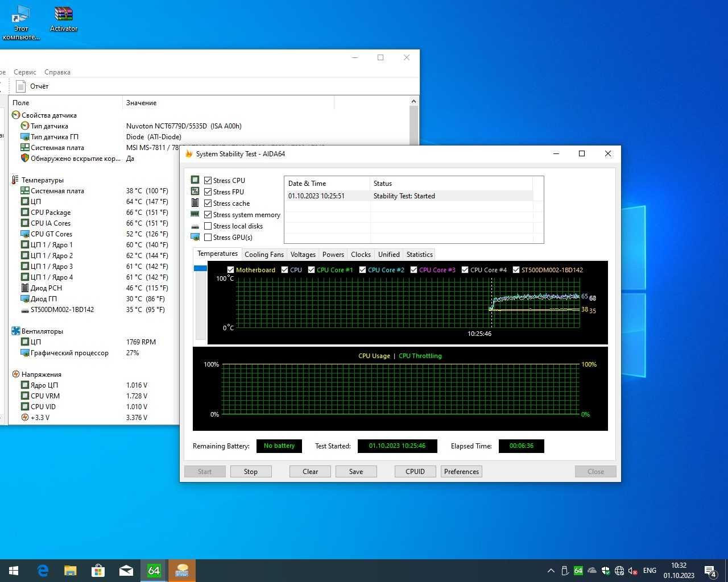Toggle the ST500DM002-1BD142 graph checkbox

click(516, 269)
